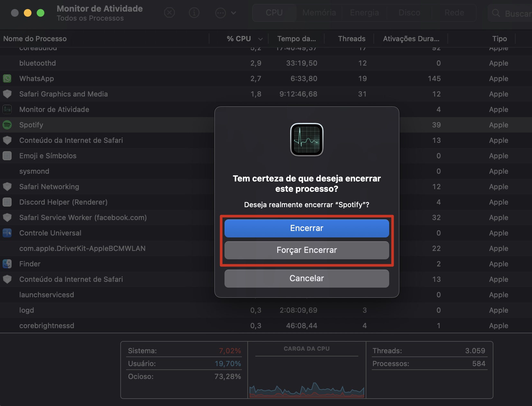This screenshot has width=532, height=406.
Task: Click the Monitor de Atividade row icon
Action: pyautogui.click(x=7, y=109)
